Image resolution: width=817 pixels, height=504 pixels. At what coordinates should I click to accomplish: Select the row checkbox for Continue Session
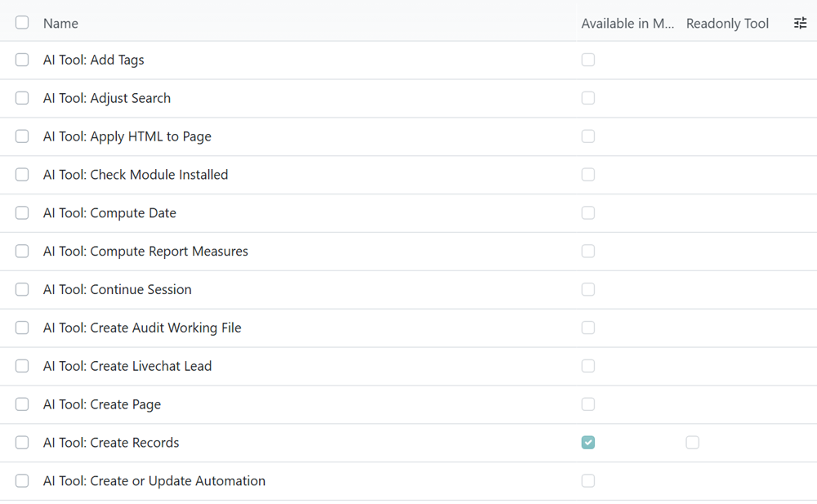[x=22, y=289]
